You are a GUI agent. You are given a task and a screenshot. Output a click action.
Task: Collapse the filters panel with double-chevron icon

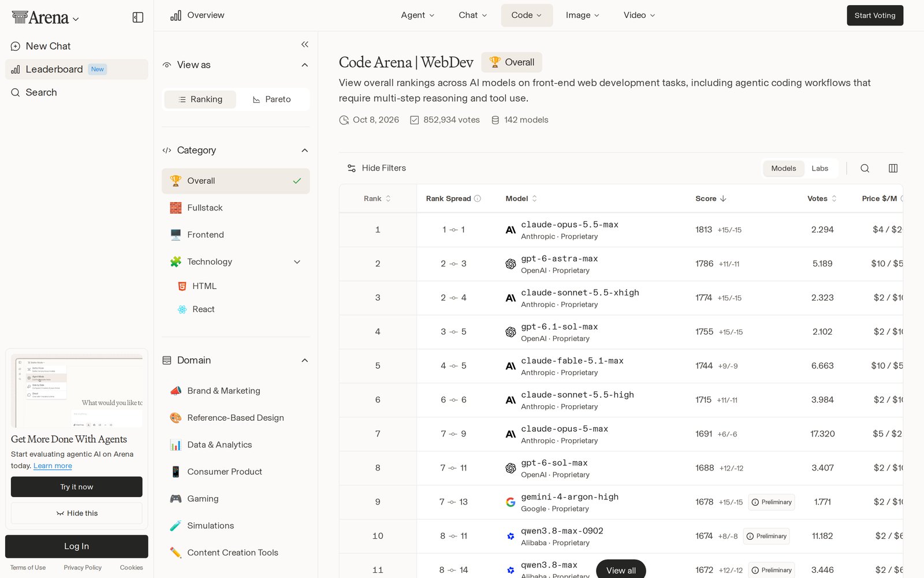coord(304,45)
